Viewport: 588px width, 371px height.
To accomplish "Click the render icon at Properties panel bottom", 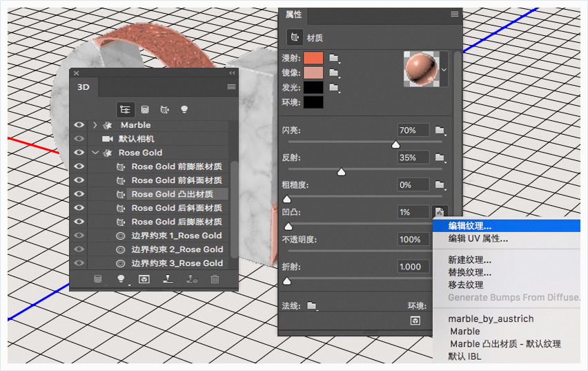I will click(x=415, y=321).
